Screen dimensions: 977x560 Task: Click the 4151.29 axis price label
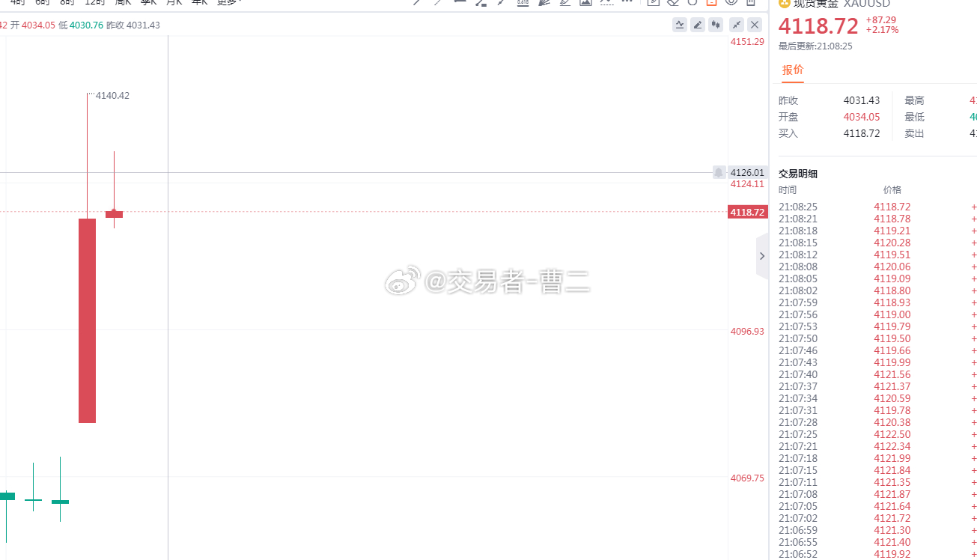[x=747, y=41]
